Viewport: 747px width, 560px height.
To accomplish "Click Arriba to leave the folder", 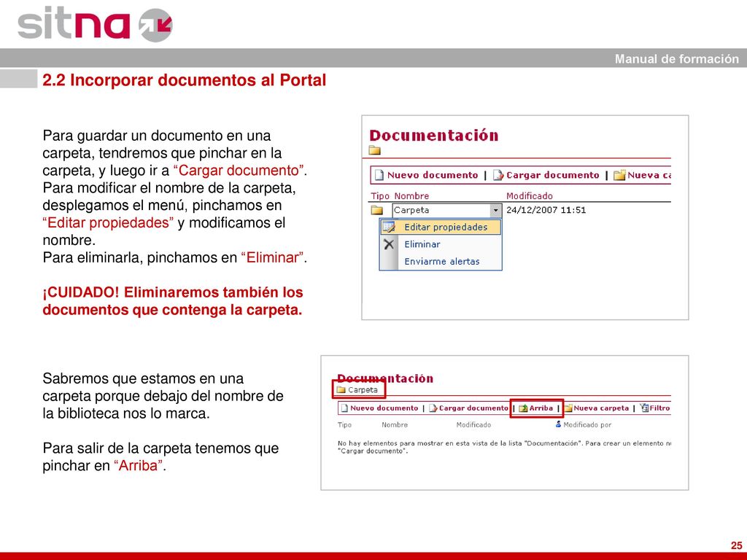I will click(541, 408).
